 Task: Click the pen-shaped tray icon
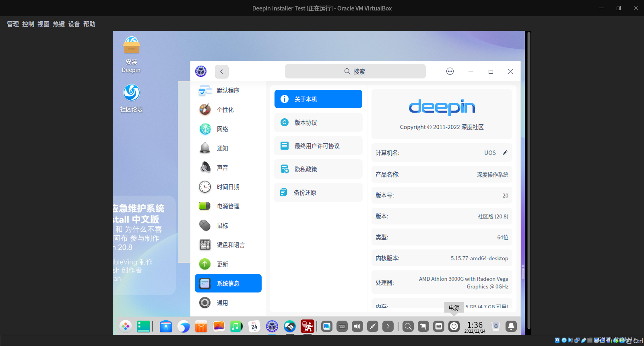(x=373, y=326)
